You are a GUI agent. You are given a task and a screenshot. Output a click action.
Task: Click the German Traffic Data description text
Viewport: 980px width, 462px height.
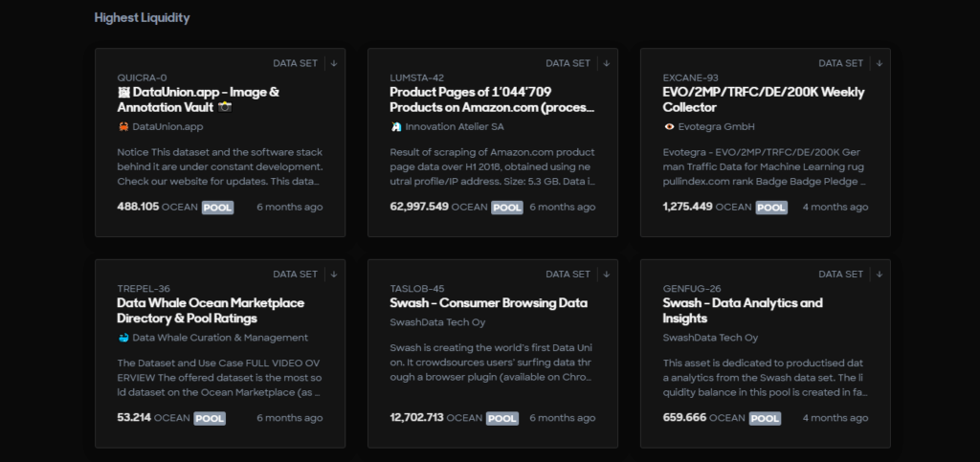(765, 166)
